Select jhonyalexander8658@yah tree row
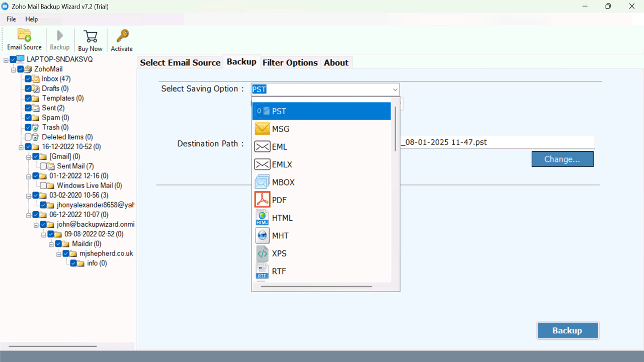The image size is (644, 362). pyautogui.click(x=96, y=205)
